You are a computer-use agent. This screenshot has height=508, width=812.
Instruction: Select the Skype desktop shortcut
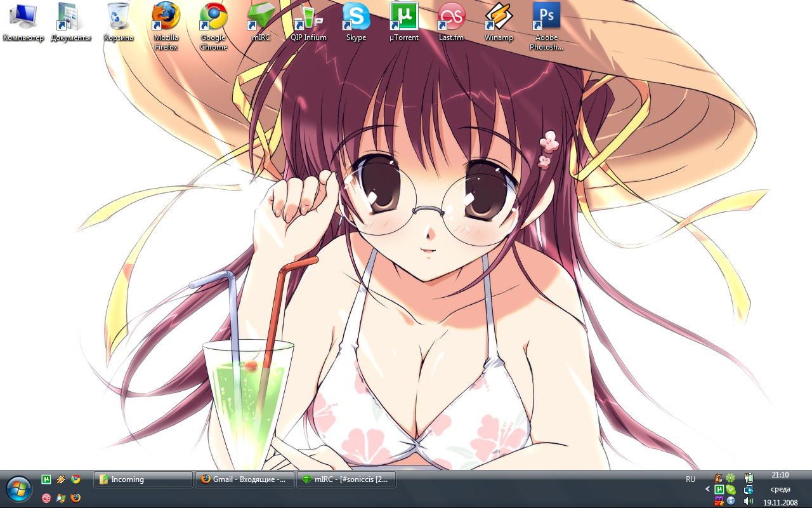[x=356, y=22]
